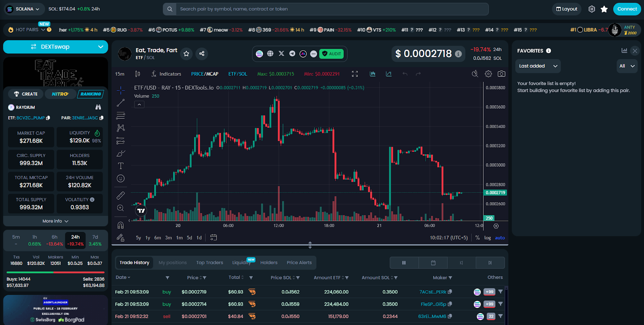Click the Connect wallet button
This screenshot has height=325, width=644.
627,9
